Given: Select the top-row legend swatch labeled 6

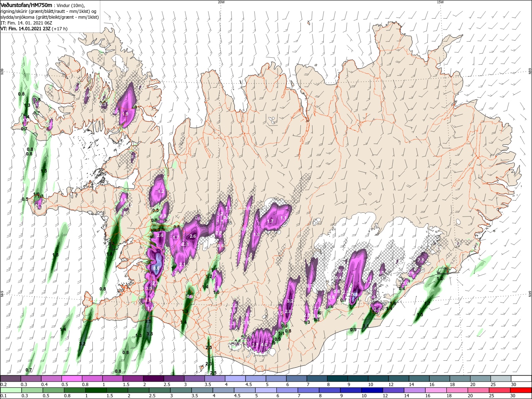Looking at the screenshot, I should (296, 379).
